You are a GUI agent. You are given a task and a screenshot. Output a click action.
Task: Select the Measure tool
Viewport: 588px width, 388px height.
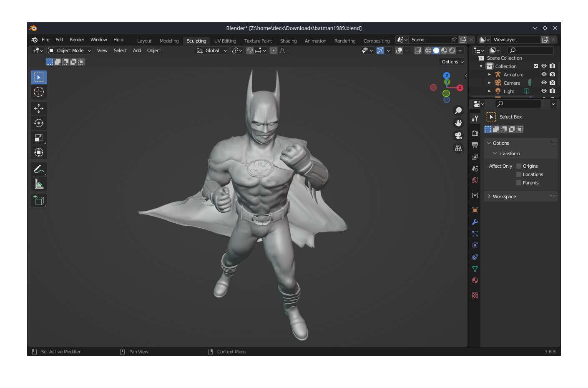click(39, 184)
